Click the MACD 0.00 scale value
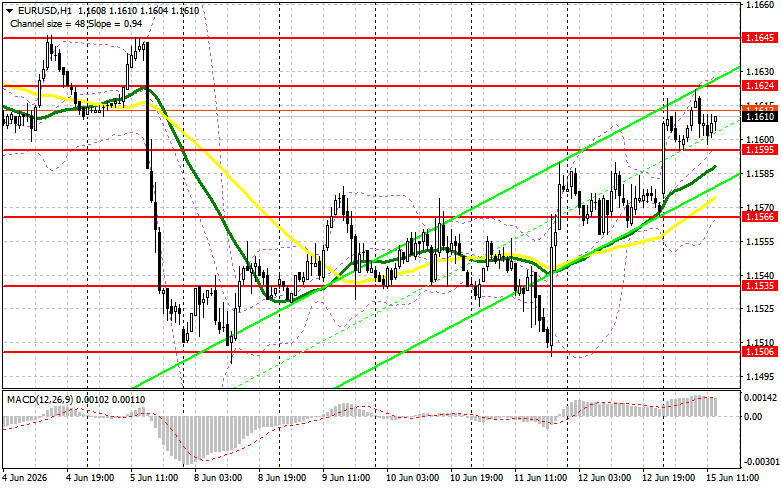The image size is (781, 489). 753,416
